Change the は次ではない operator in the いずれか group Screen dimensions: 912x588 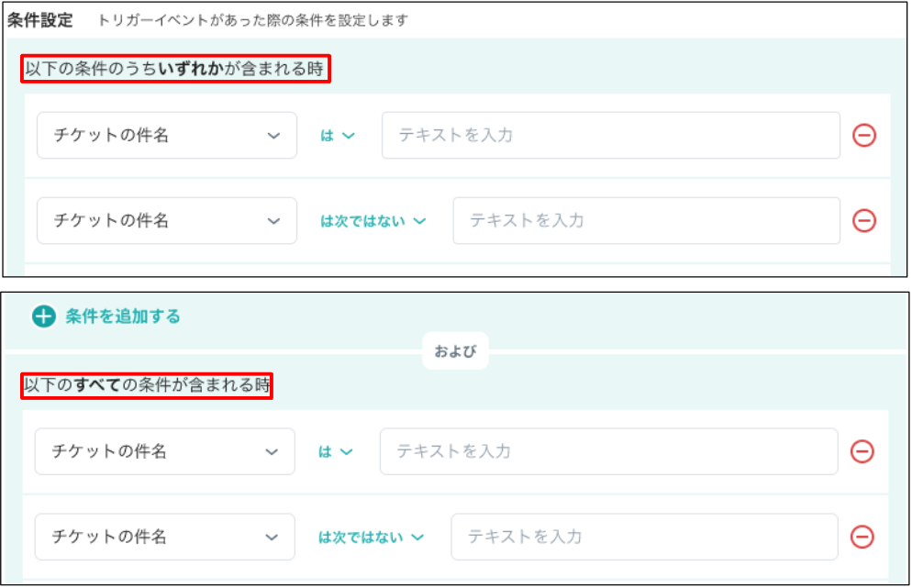point(373,221)
